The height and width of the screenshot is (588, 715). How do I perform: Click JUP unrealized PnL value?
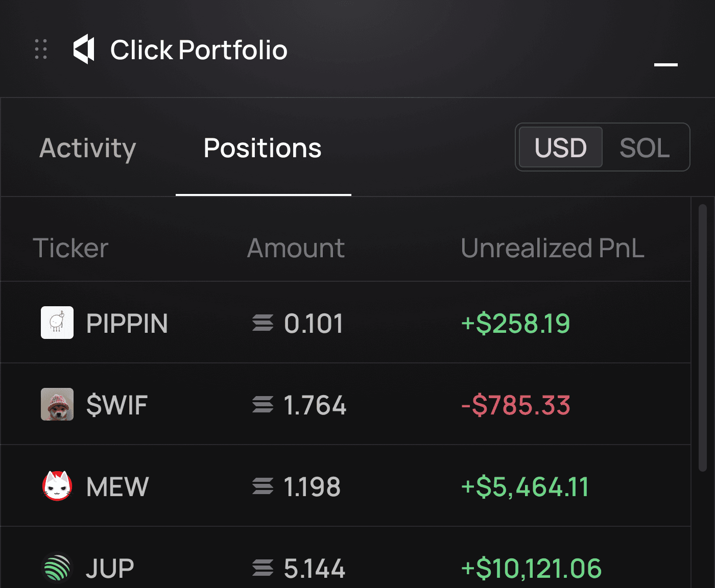pos(531,568)
